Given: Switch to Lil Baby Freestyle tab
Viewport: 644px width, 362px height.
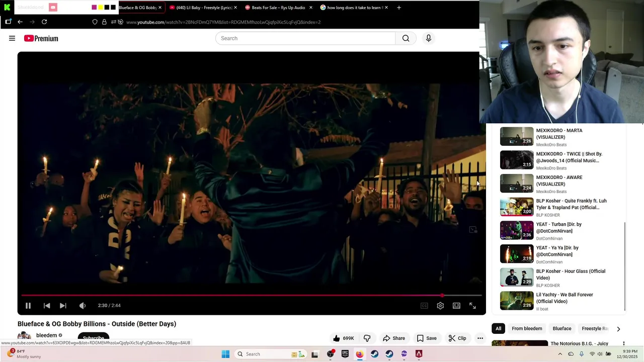Looking at the screenshot, I should coord(203,8).
